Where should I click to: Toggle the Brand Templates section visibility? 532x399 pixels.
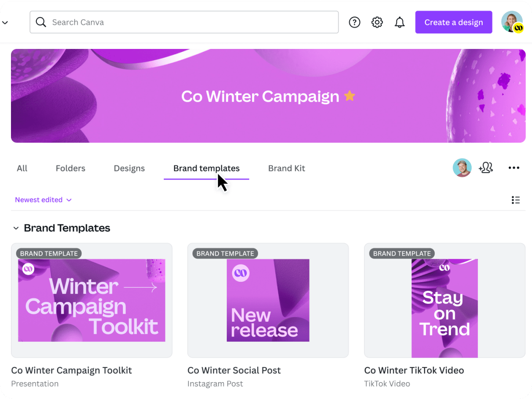(x=16, y=228)
